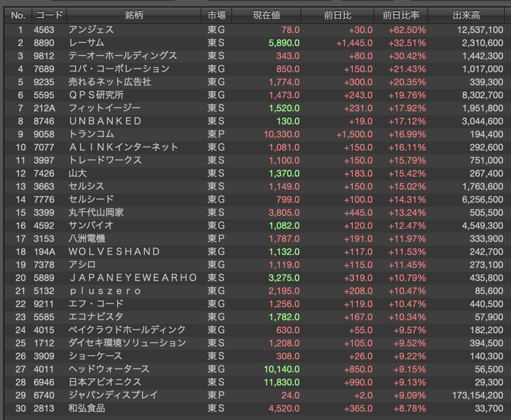511x420 pixels.
Task: Sort by the コード column header
Action: [x=49, y=15]
